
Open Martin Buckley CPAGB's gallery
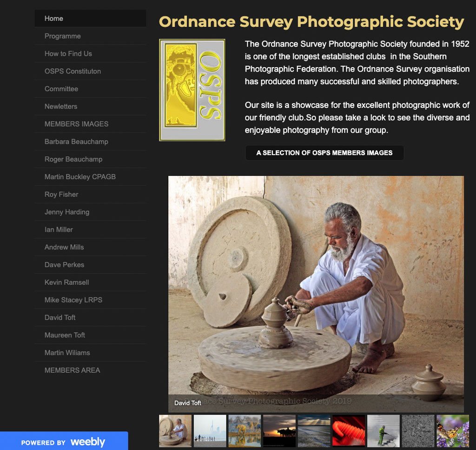click(91, 177)
